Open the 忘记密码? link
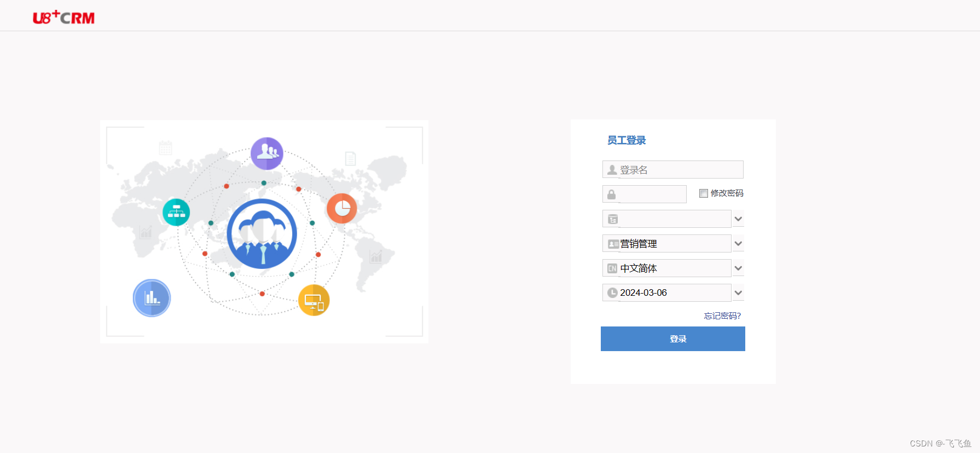The image size is (980, 453). [722, 316]
